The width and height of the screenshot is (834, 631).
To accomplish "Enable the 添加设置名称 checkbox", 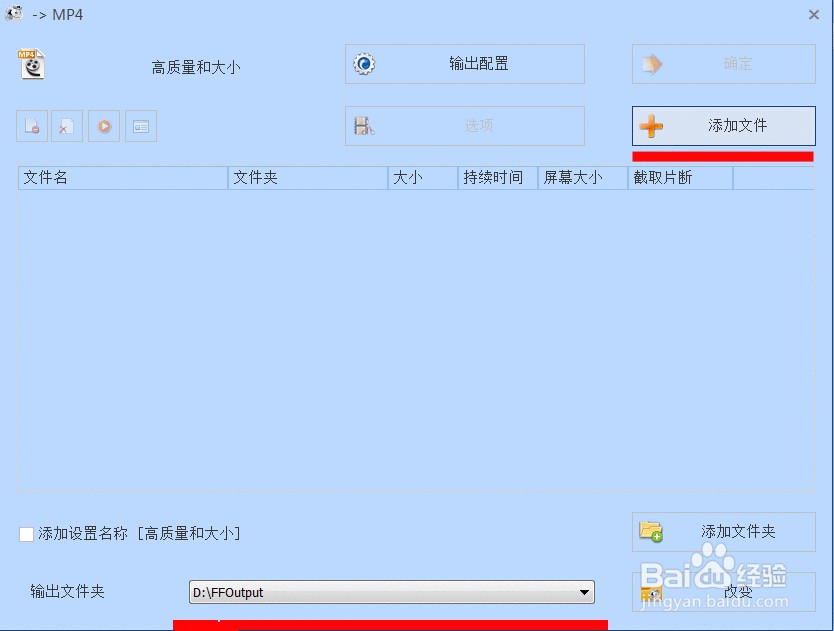I will click(25, 533).
